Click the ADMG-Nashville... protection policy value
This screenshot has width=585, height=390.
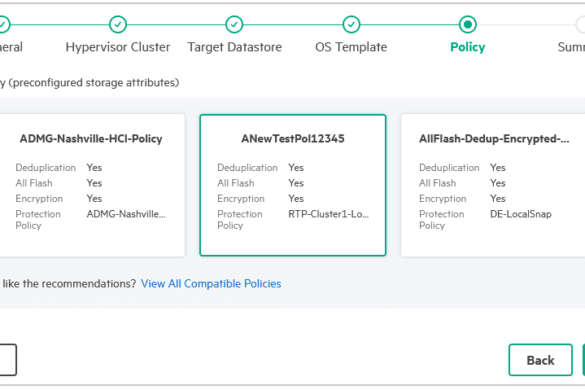126,214
